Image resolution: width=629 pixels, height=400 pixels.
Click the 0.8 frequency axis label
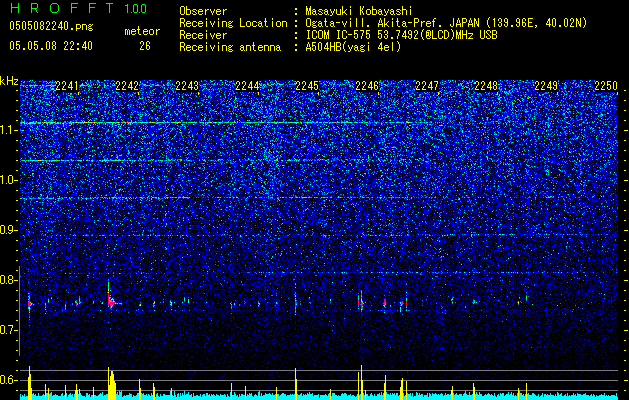8,280
